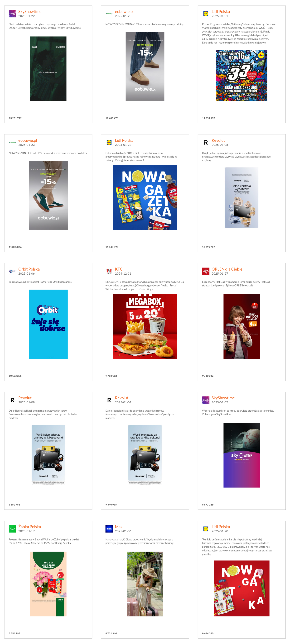The height and width of the screenshot is (644, 290).
Task: Open the ORLEN Hot Dog ad image
Action: pos(242,326)
